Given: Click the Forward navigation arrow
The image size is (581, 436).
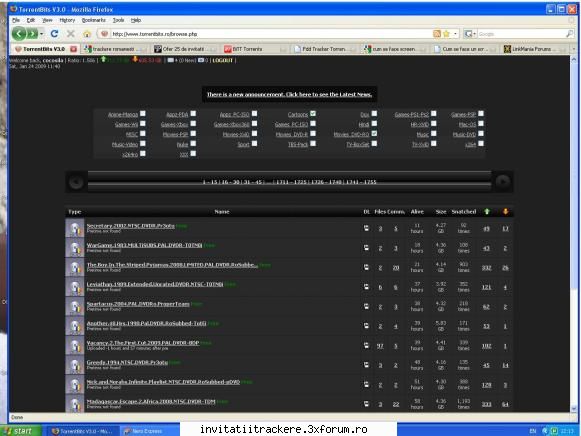Looking at the screenshot, I should (x=32, y=34).
